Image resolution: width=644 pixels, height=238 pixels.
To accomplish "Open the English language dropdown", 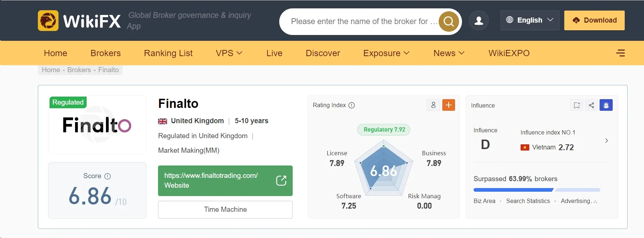I will coord(530,20).
